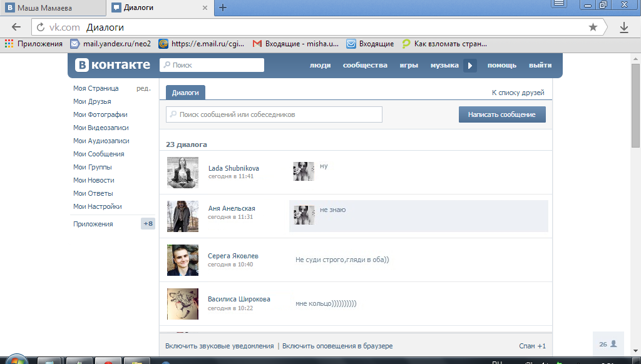
Task: Open Мои Сообщения in left sidebar
Action: click(98, 154)
